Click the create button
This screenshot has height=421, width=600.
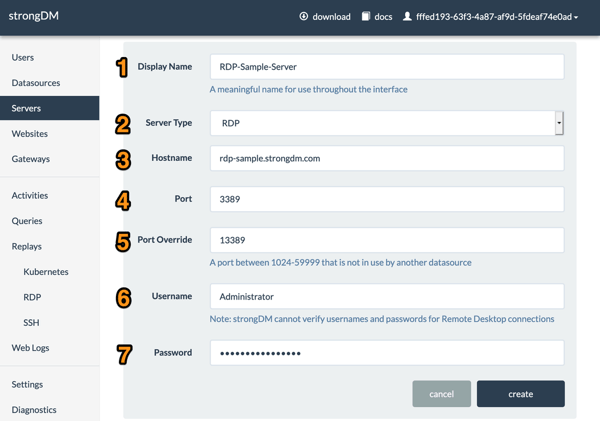tap(521, 394)
